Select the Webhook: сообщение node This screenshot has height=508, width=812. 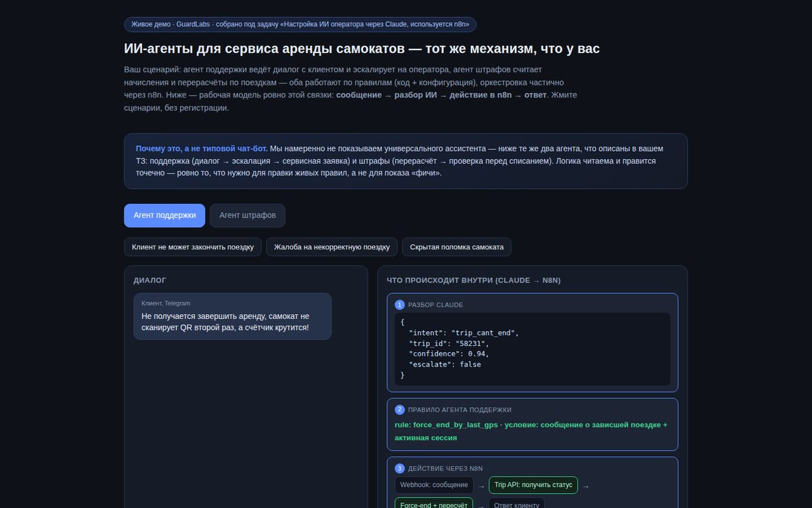tap(434, 485)
